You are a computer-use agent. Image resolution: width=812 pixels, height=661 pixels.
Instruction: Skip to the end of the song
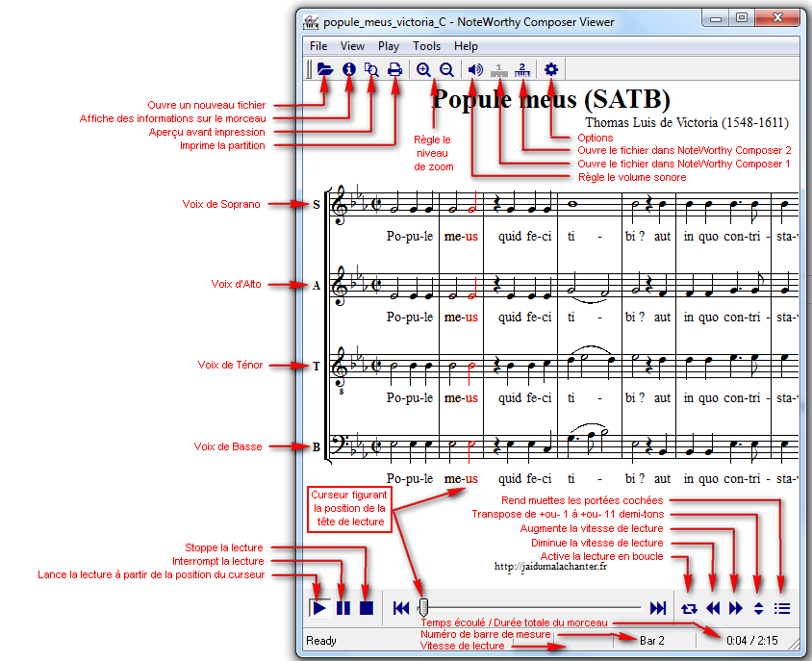[658, 608]
